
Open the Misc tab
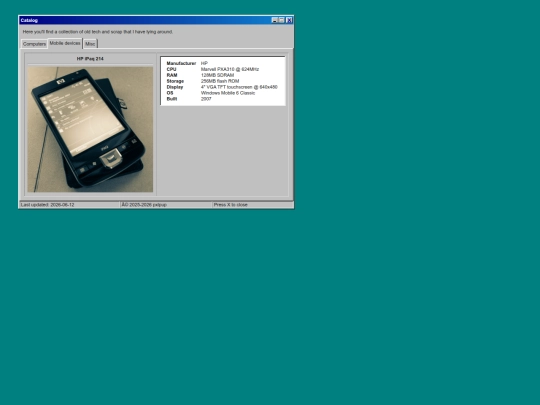(x=90, y=44)
